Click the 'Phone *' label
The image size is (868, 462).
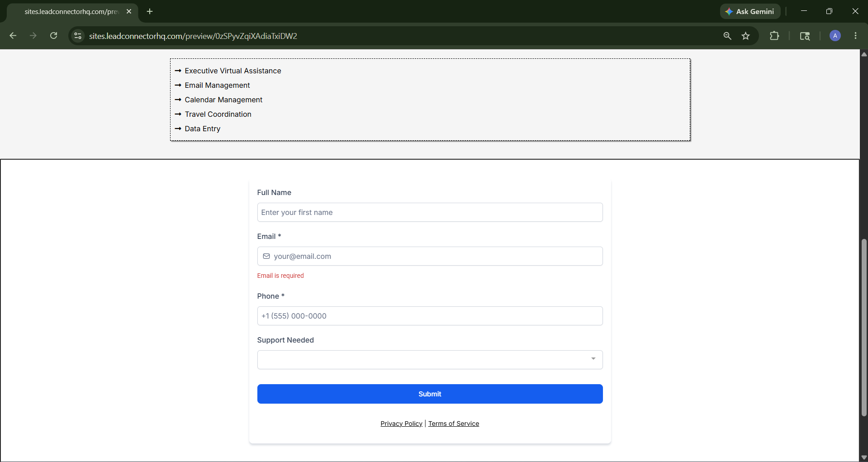pyautogui.click(x=270, y=296)
